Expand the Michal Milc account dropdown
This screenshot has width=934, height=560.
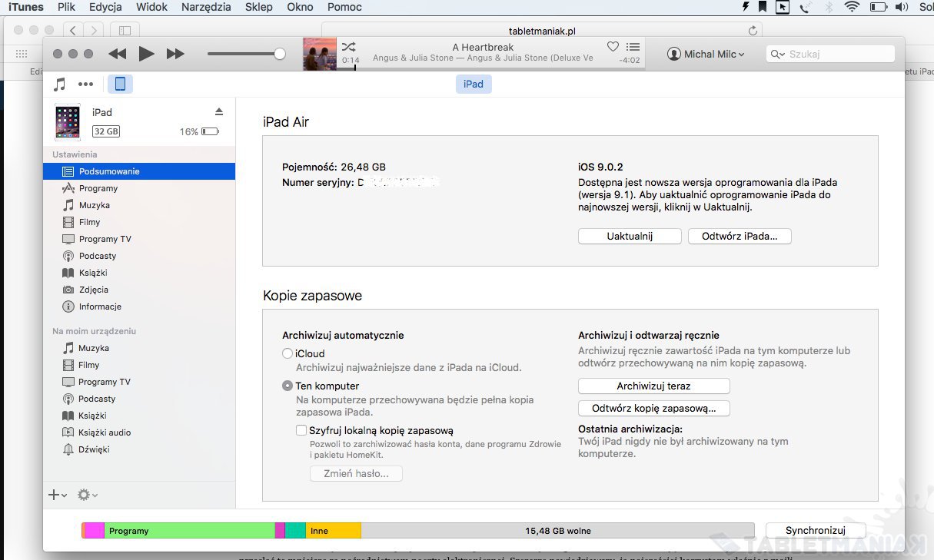tap(706, 55)
